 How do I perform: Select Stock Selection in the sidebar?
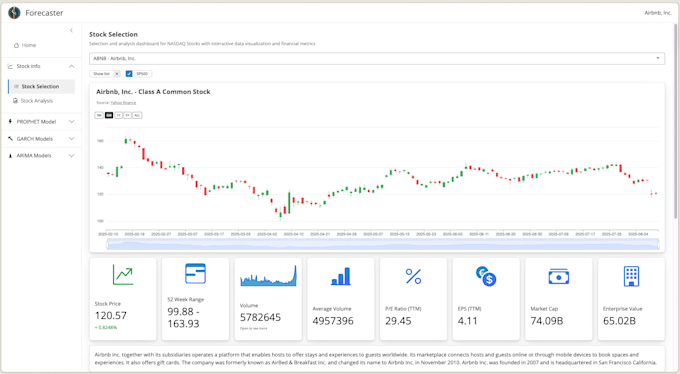click(41, 86)
